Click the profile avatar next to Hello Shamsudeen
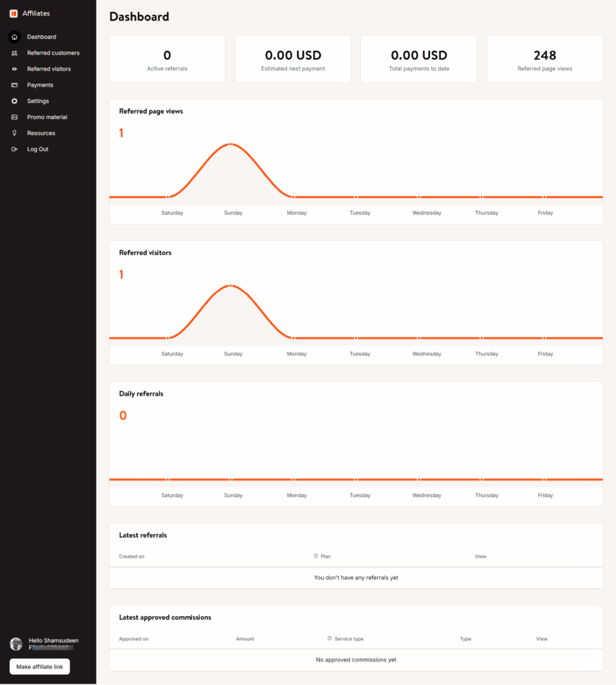This screenshot has height=685, width=616. (x=15, y=644)
